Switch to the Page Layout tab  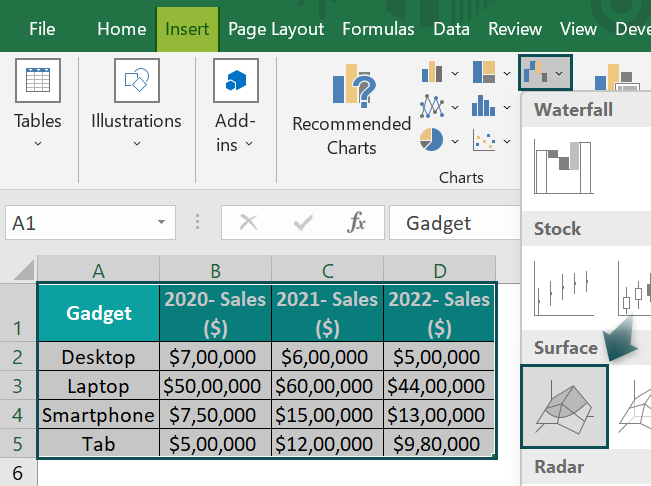click(276, 29)
